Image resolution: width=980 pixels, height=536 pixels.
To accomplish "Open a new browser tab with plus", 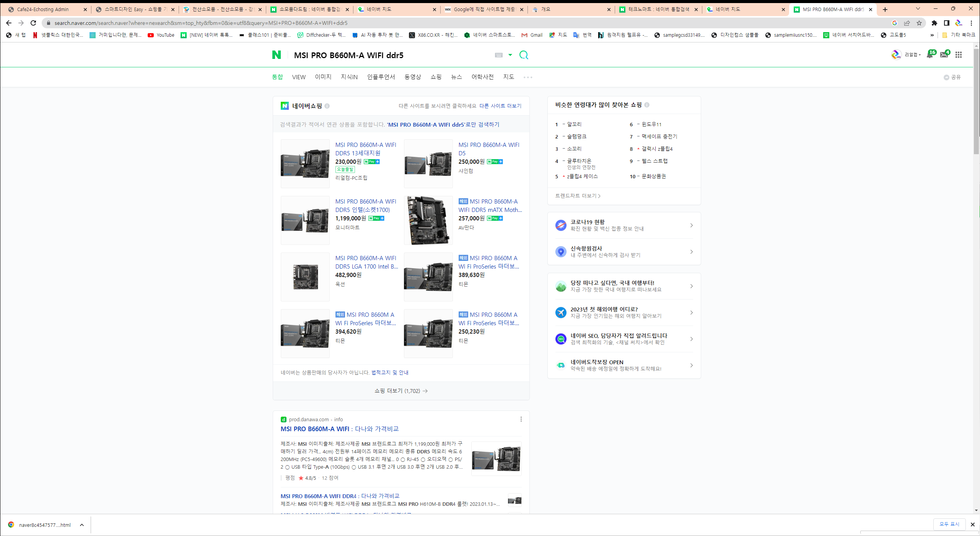I will point(885,10).
